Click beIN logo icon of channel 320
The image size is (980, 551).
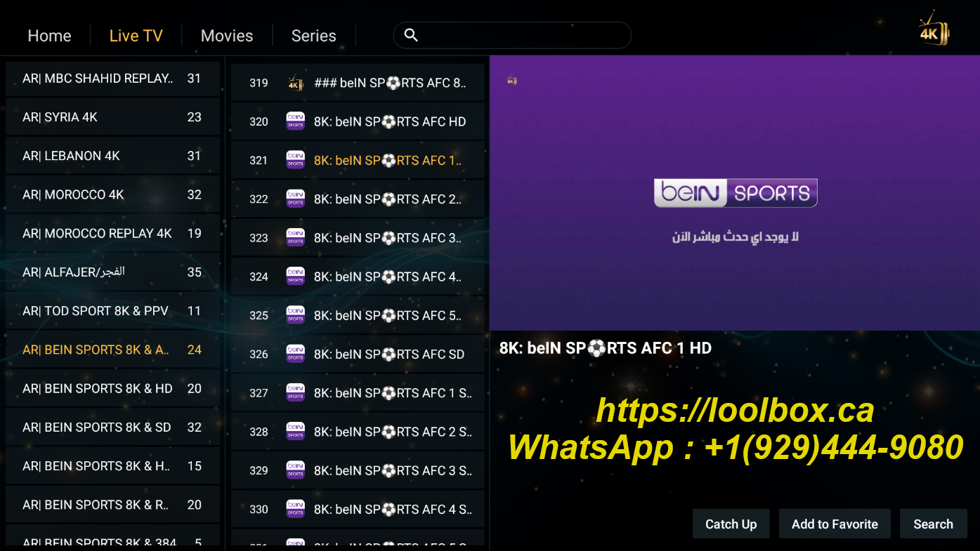point(295,121)
